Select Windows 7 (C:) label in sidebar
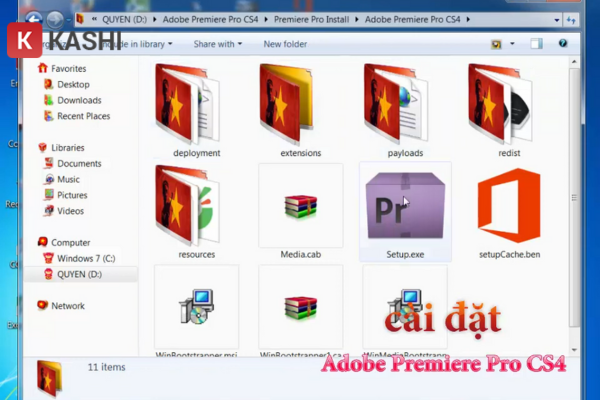The height and width of the screenshot is (400, 600). click(86, 258)
